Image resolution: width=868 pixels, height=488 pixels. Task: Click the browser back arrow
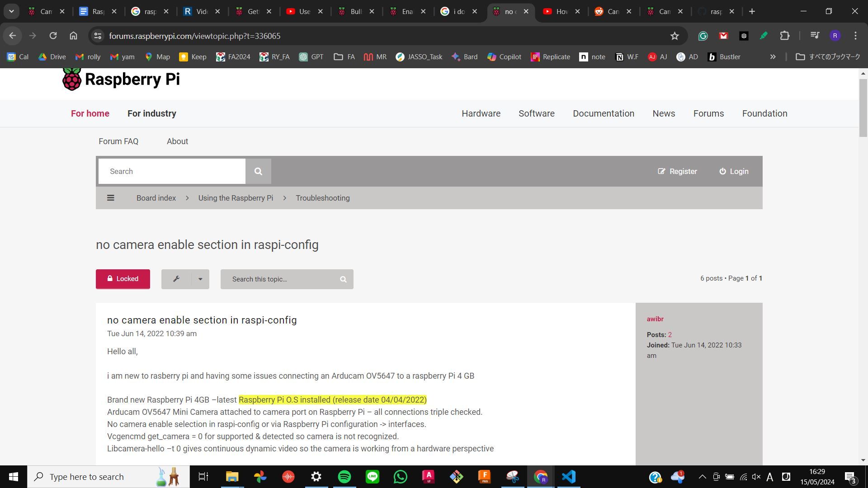(12, 36)
